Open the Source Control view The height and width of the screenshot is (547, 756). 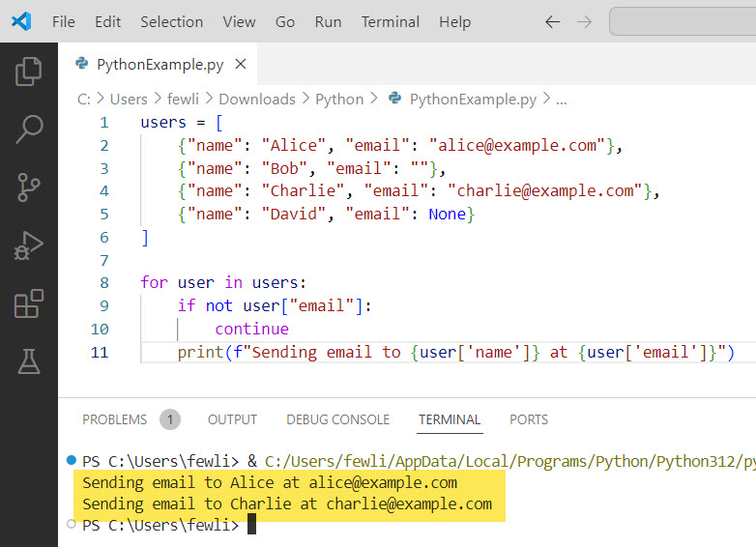[x=29, y=187]
